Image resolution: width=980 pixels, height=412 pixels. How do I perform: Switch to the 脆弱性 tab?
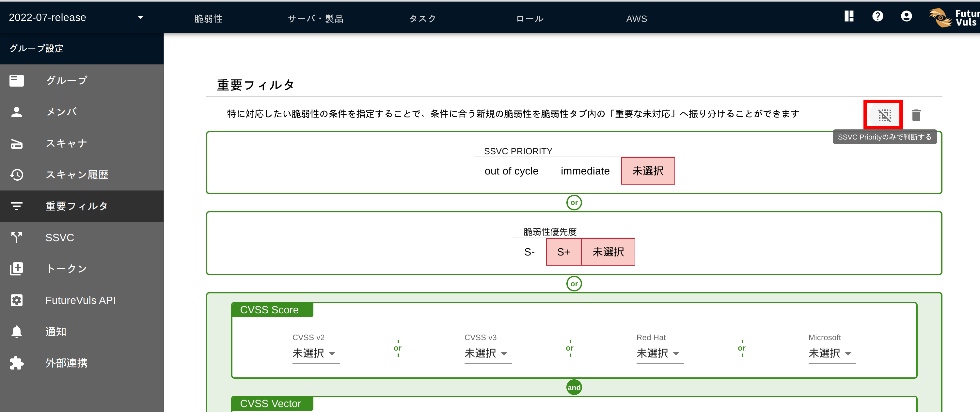pos(208,19)
